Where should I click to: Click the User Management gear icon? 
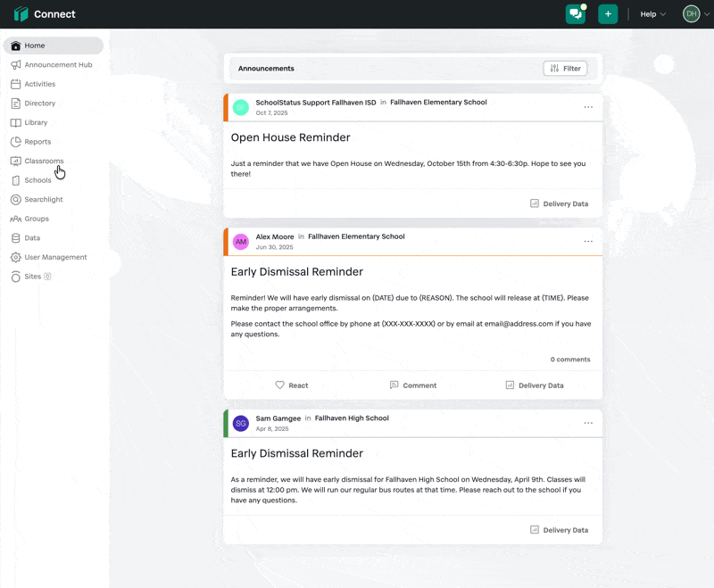click(x=16, y=257)
